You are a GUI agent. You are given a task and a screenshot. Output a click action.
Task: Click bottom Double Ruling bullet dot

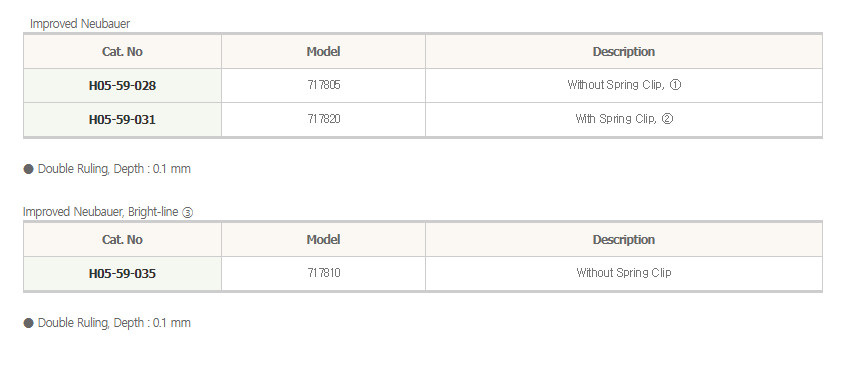pyautogui.click(x=29, y=323)
